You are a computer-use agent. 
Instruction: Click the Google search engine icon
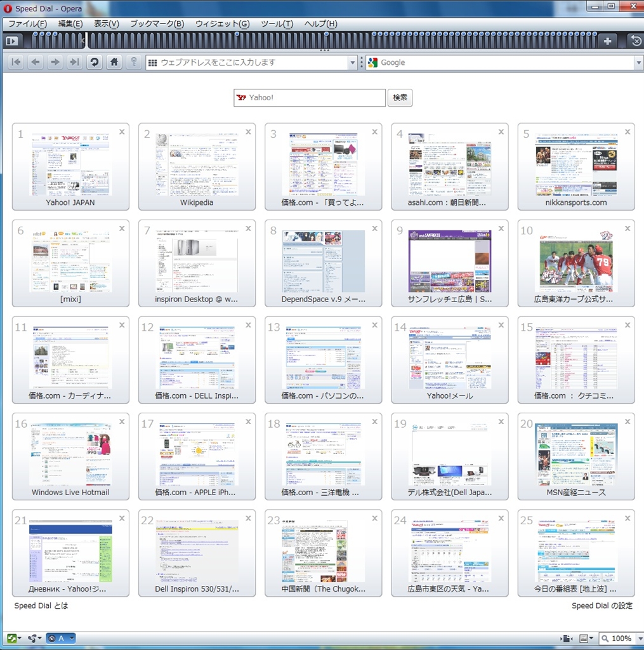pos(372,63)
